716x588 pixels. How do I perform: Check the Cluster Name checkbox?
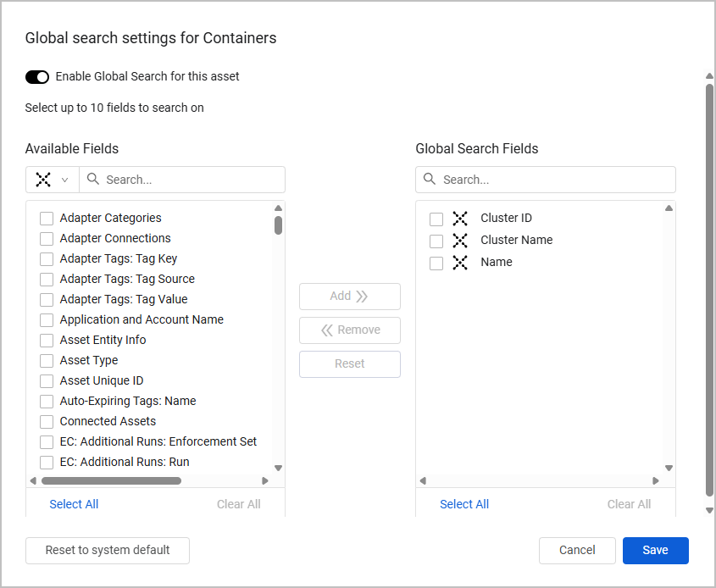(x=436, y=241)
